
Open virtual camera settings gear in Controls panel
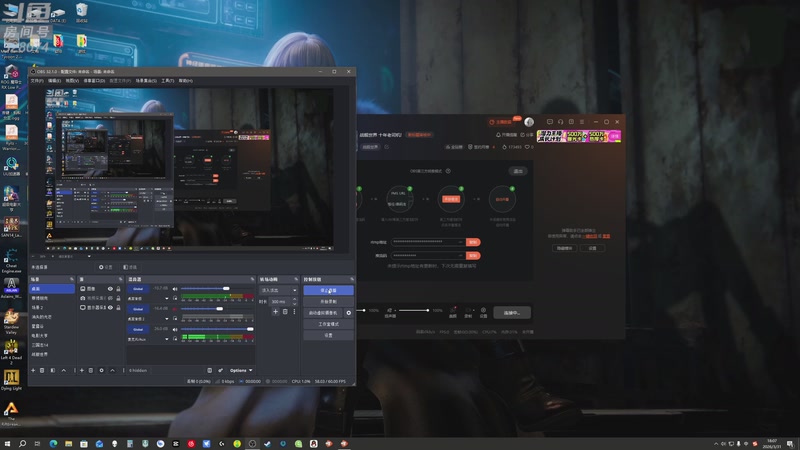(349, 313)
